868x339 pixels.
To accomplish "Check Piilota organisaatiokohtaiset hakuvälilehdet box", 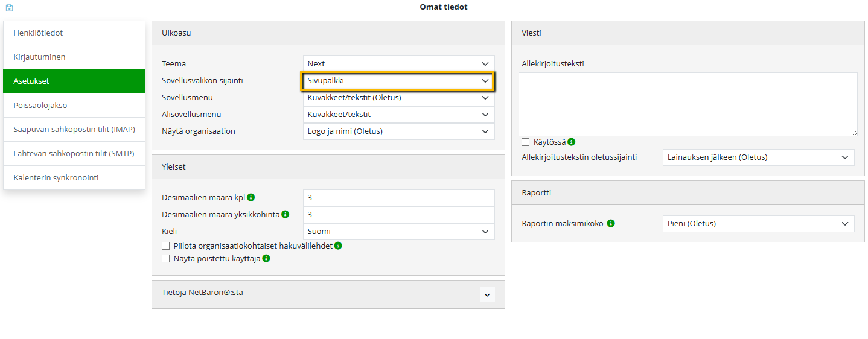I will click(166, 246).
